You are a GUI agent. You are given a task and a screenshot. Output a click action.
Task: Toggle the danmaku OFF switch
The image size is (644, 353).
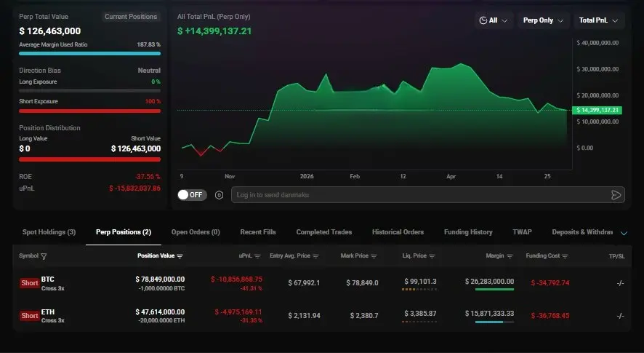[192, 195]
